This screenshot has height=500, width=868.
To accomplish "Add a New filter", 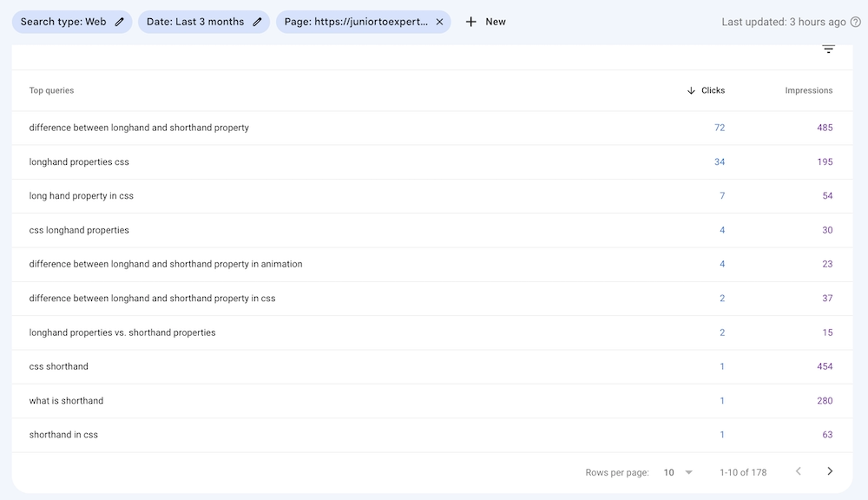I will 485,23.
